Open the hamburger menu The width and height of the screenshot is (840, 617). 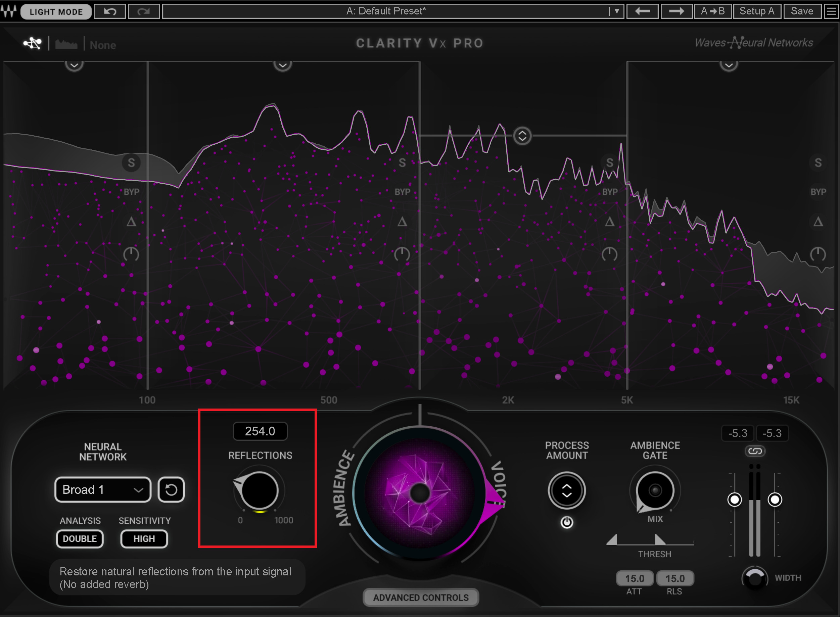(x=831, y=11)
